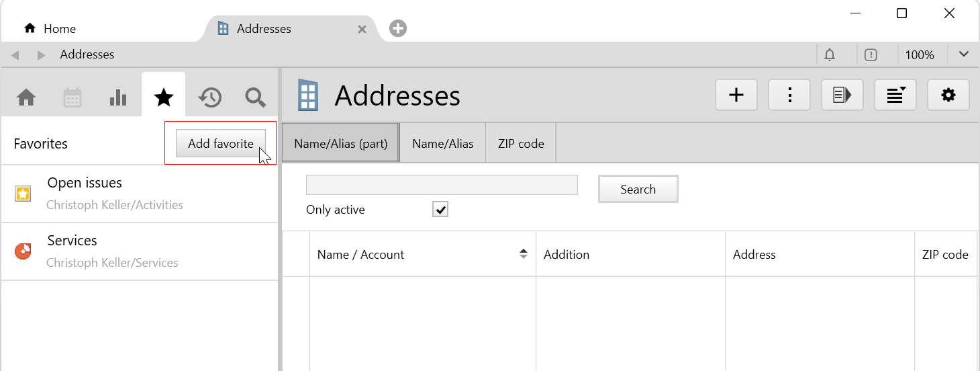Click the Add favorite button
The image size is (980, 371).
point(220,144)
